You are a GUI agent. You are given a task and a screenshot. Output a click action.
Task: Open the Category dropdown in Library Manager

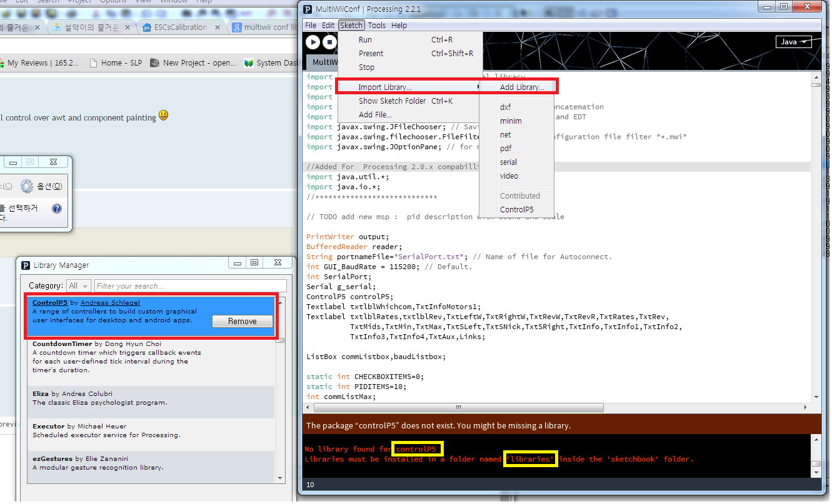[78, 285]
